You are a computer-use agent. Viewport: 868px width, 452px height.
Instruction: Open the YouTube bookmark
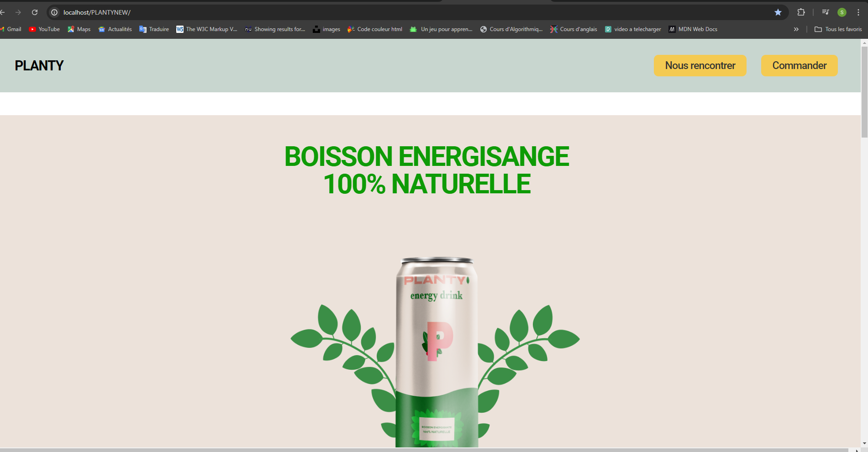coord(44,29)
